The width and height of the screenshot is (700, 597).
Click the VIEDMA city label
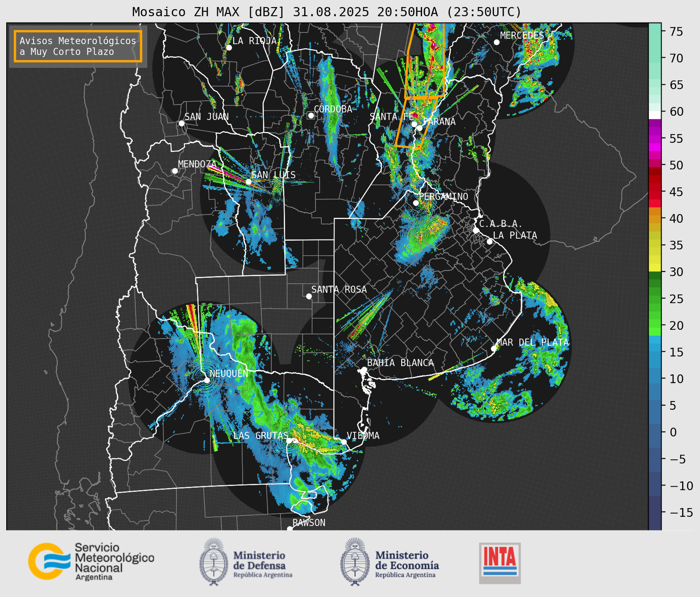(x=363, y=436)
